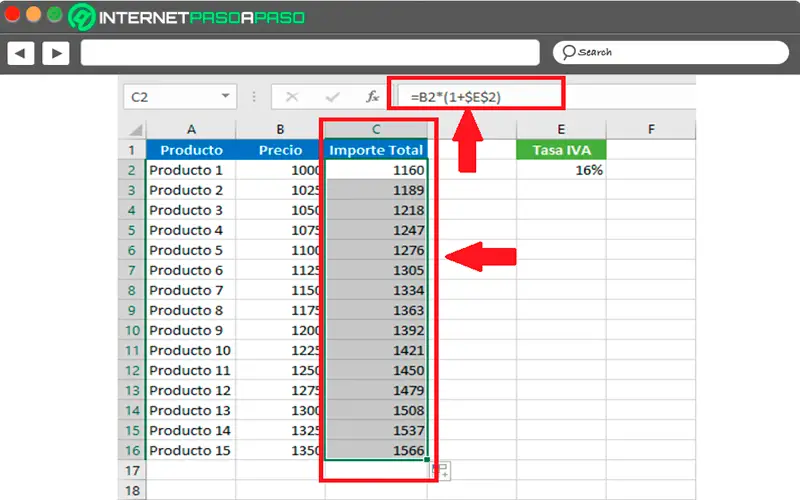This screenshot has height=500, width=800.
Task: Click the cell with value 1334
Action: pos(376,290)
